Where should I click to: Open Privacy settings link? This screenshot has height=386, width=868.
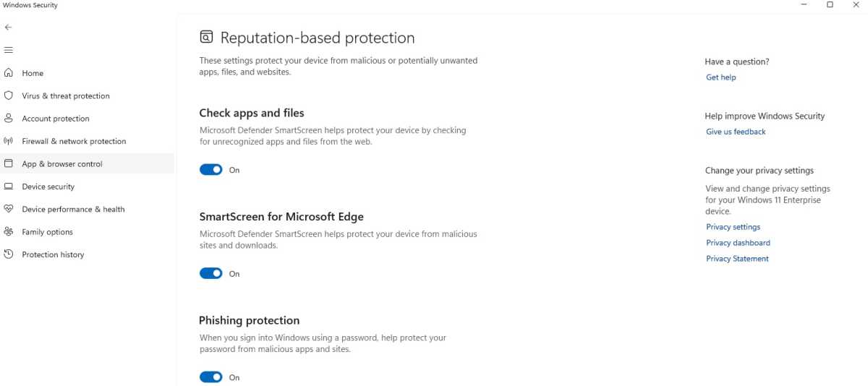733,227
